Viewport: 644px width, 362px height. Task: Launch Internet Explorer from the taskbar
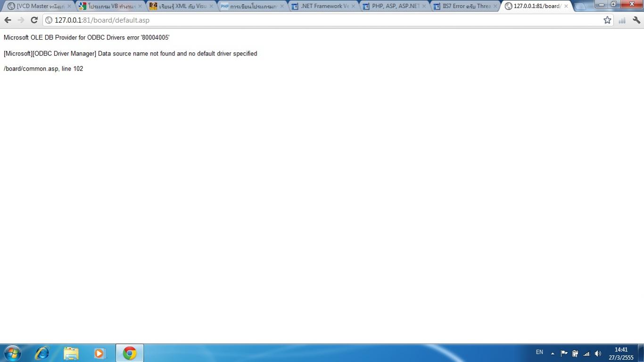click(42, 353)
